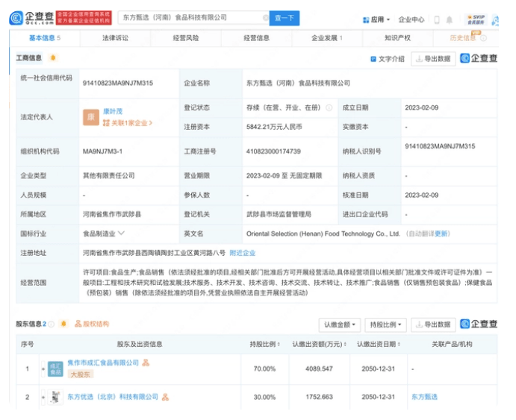Sort by 持股比例 column header

[x=264, y=344]
